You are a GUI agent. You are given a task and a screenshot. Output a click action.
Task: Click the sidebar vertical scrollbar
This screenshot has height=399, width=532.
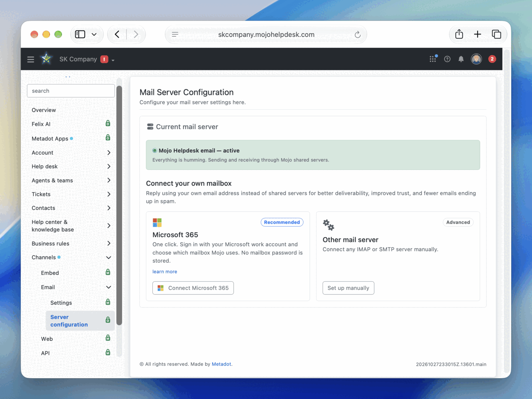119,205
